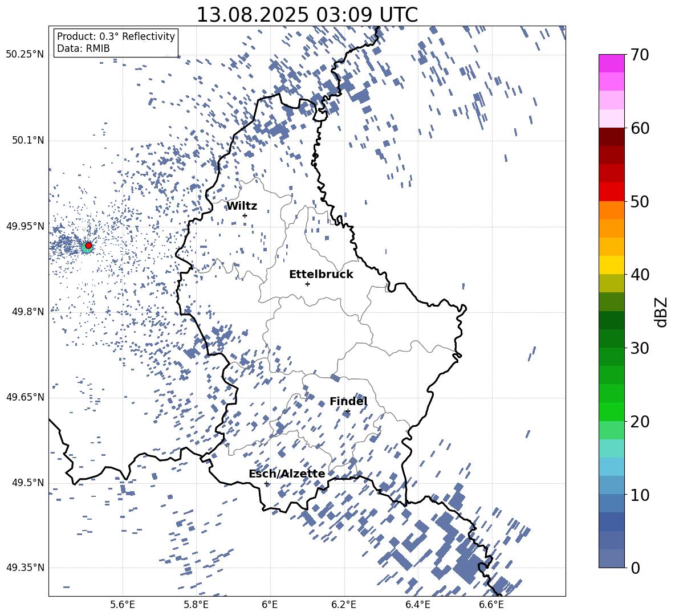Pick the magenta swatch at colorbar top
675x616 pixels.
point(612,64)
